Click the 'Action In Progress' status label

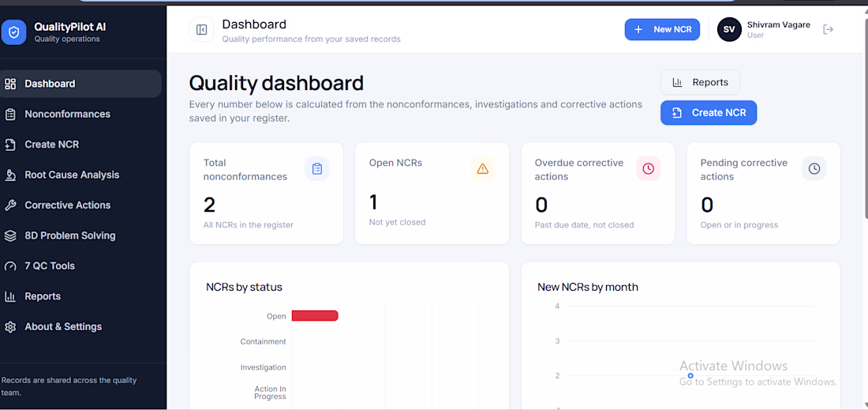pos(270,393)
